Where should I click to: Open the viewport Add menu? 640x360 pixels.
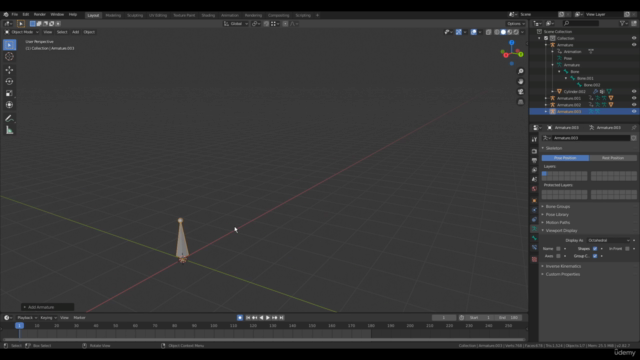coord(76,32)
